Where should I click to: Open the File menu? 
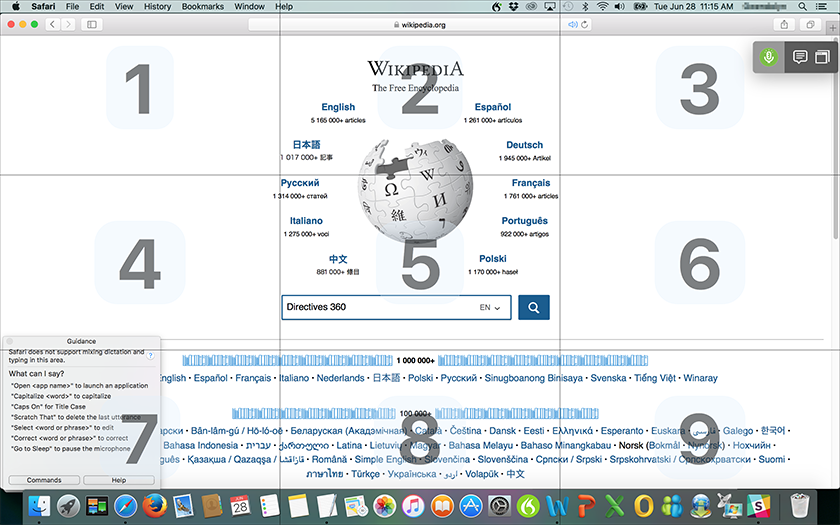(x=72, y=6)
